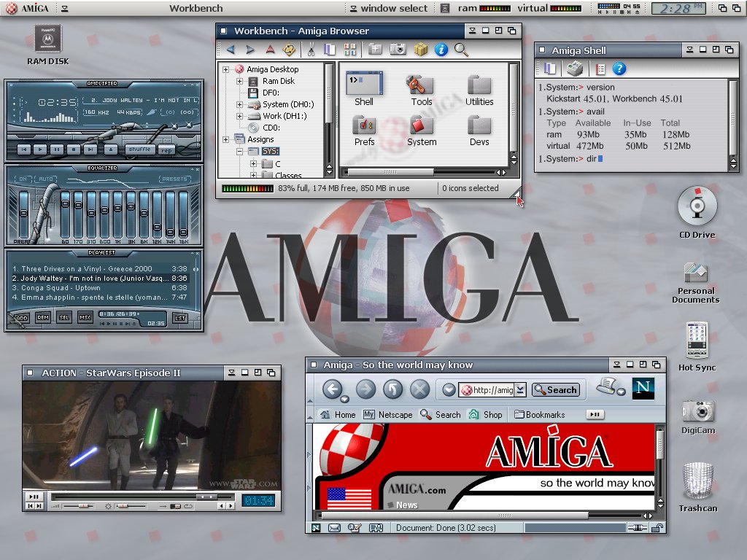747x560 pixels.
Task: Open the CD Drive desktop icon
Action: click(x=697, y=212)
